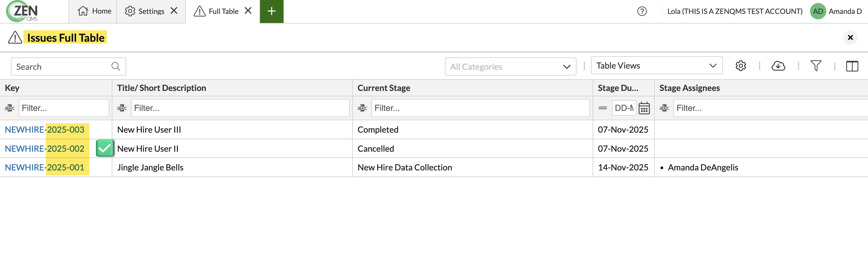Click the Cancelled stage cell
868x278 pixels.
(472, 149)
